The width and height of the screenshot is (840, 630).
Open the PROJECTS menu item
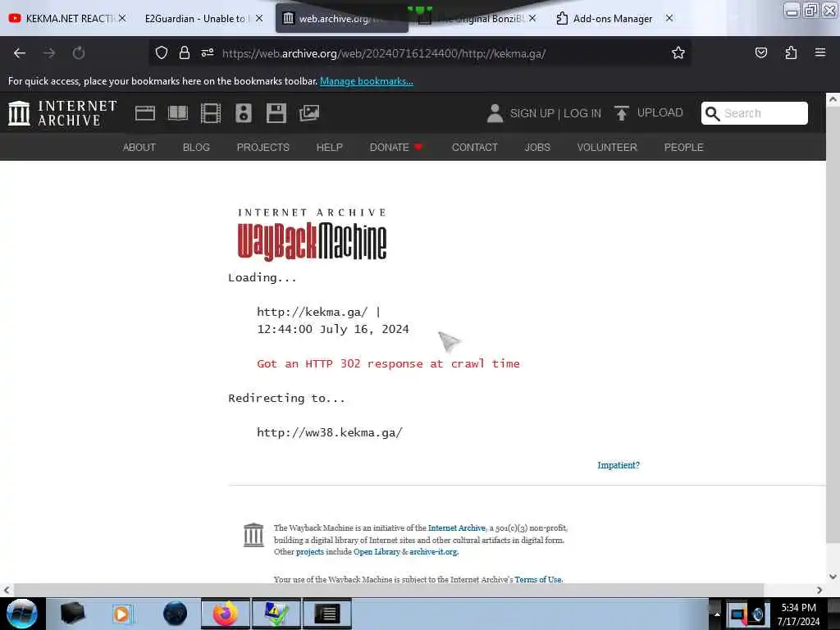[263, 148]
